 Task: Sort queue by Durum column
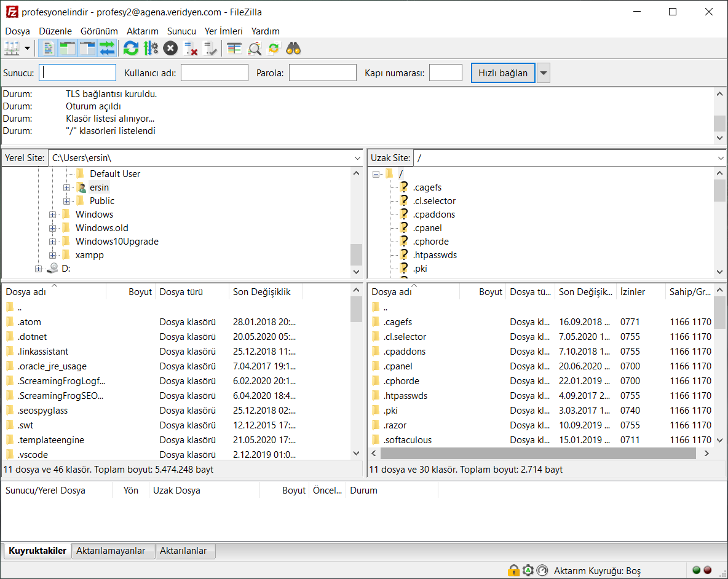coord(392,490)
